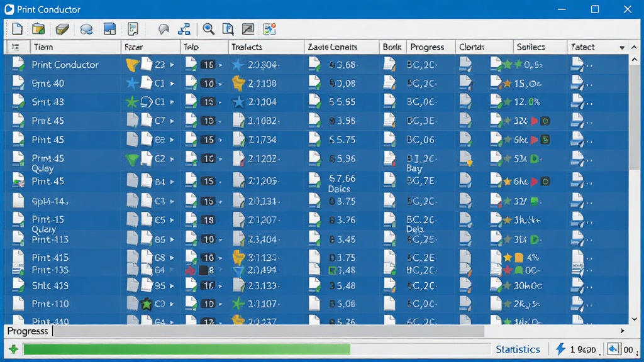Click the page preview toolbar icon
The width and height of the screenshot is (644, 362).
point(228,29)
